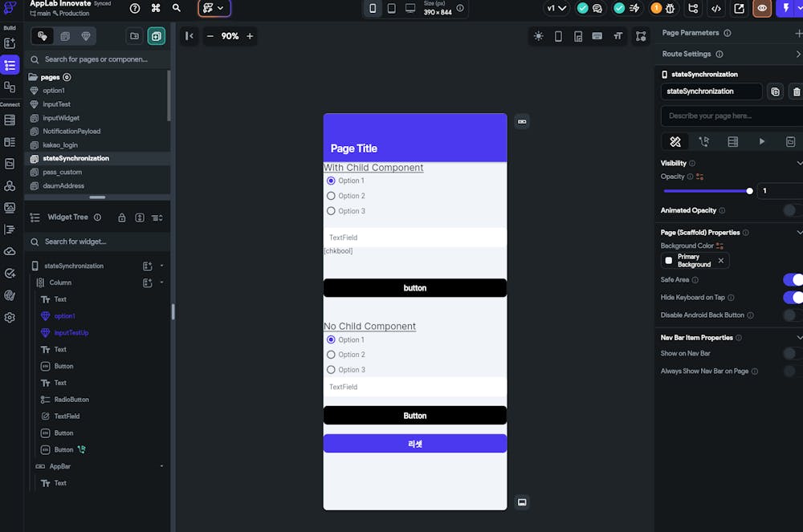803x532 pixels.
Task: Collapse Visibility section chevron
Action: (x=799, y=163)
